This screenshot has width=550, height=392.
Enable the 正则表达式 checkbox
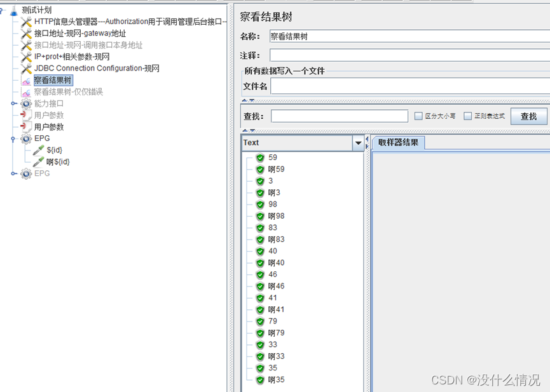[468, 116]
